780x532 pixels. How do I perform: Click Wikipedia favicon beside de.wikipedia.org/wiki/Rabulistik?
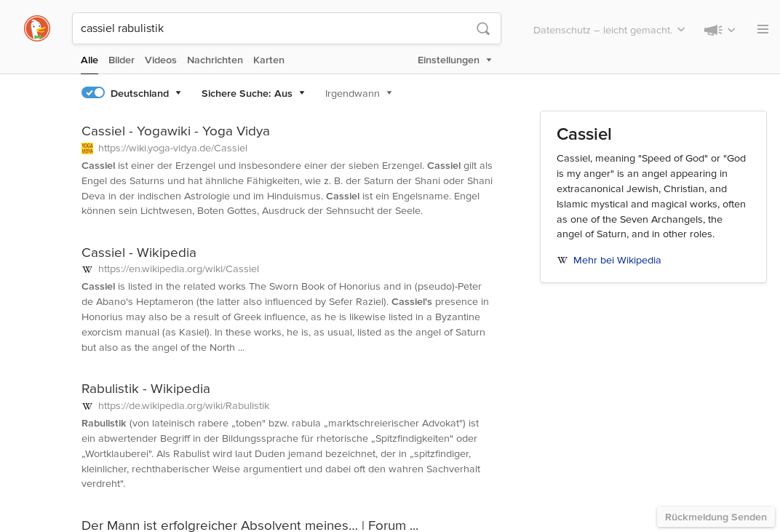[x=87, y=406]
